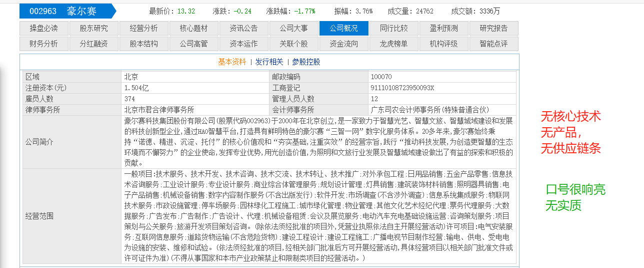The height and width of the screenshot is (268, 644).
Task: Select the latest price value 13.32
Action: (186, 11)
